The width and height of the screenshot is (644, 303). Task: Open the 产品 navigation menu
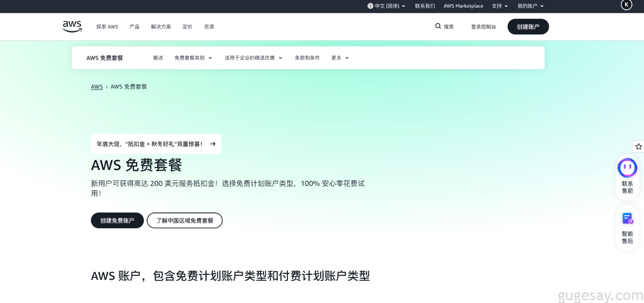click(x=134, y=27)
